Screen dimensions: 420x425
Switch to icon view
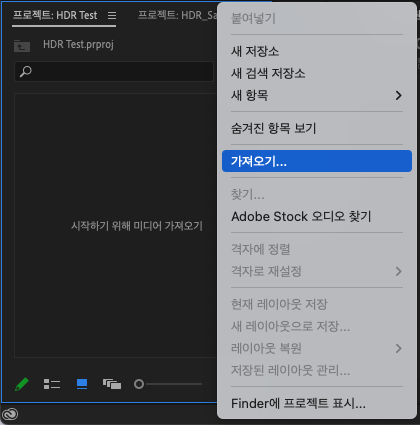point(82,384)
